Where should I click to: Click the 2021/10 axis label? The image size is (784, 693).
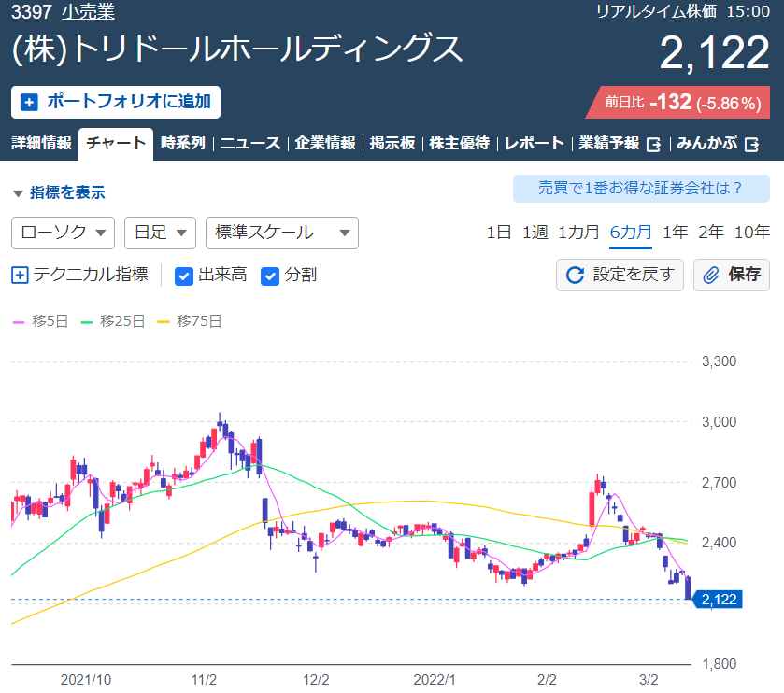[85, 680]
